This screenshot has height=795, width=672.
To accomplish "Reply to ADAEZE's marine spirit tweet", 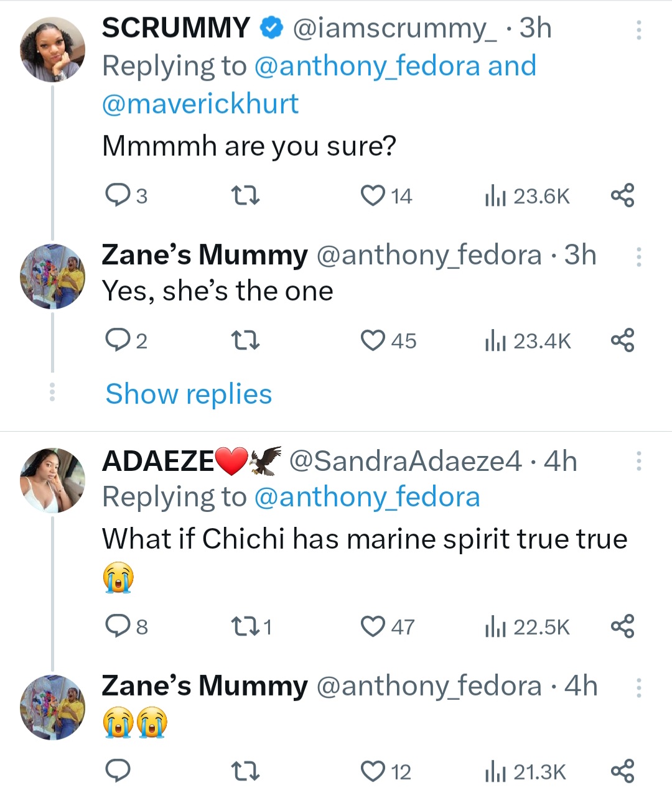I will [118, 626].
